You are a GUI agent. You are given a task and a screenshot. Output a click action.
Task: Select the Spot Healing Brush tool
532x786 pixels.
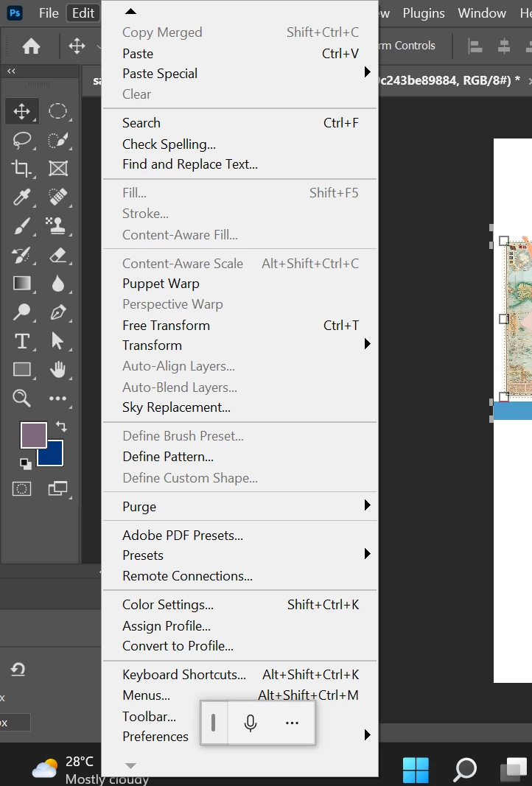pyautogui.click(x=57, y=197)
